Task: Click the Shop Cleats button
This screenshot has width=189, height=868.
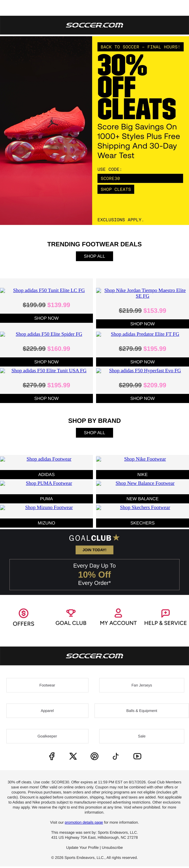Action: pos(116,189)
